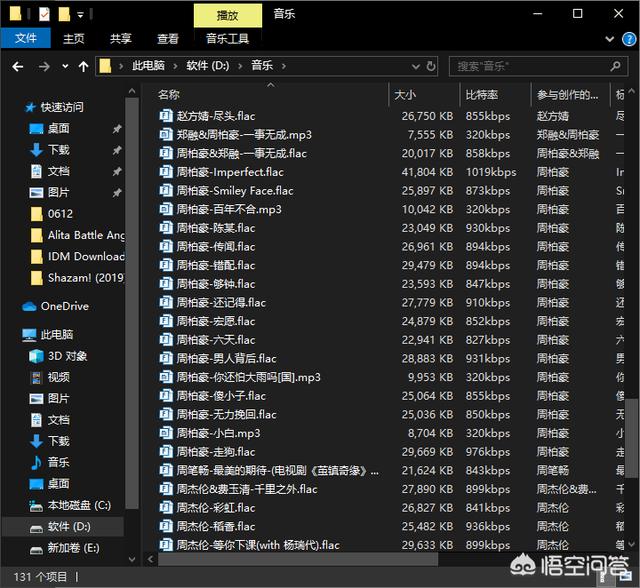Image resolution: width=640 pixels, height=588 pixels.
Task: Open pinned 文档 under 快速访问
Action: [x=58, y=171]
